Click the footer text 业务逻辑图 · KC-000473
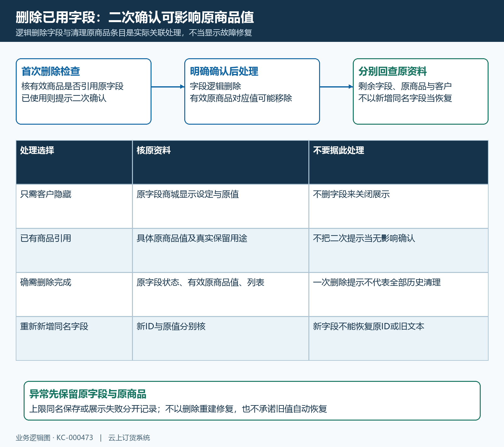The height and width of the screenshot is (447, 504). tap(54, 438)
